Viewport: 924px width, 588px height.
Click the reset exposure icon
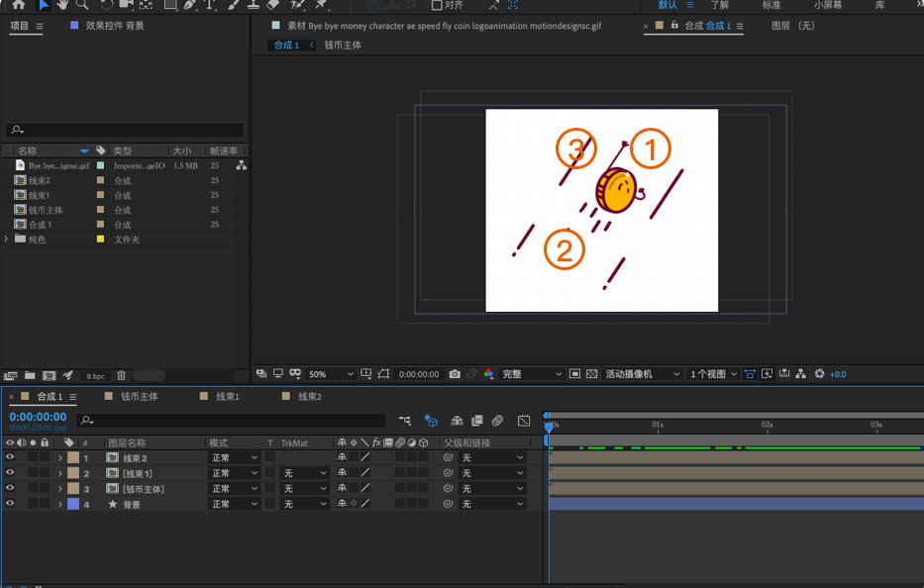point(819,374)
